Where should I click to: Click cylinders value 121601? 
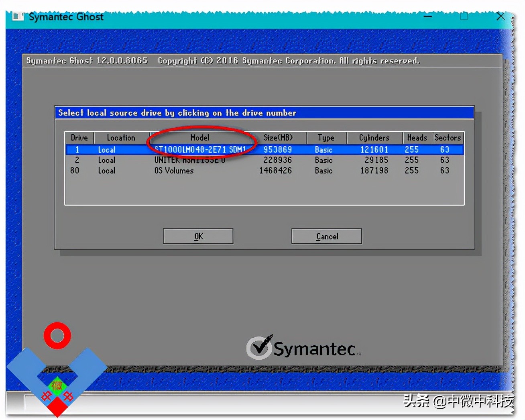(x=374, y=150)
